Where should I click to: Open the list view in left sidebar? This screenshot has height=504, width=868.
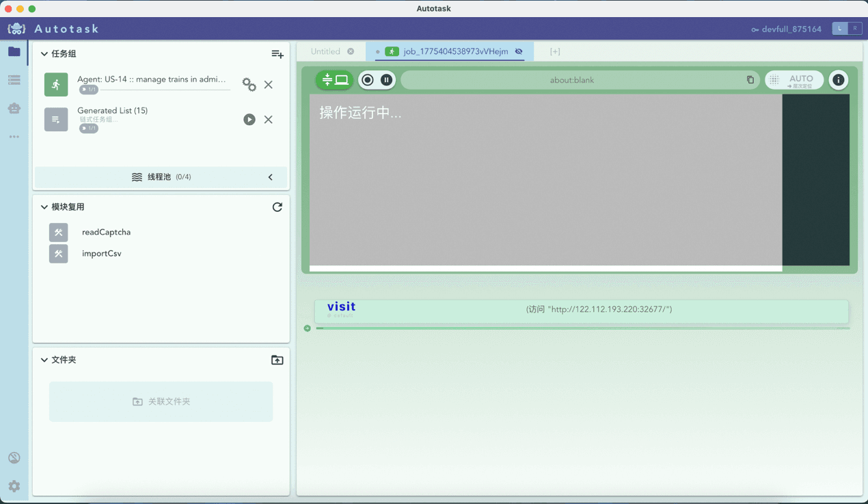(14, 80)
